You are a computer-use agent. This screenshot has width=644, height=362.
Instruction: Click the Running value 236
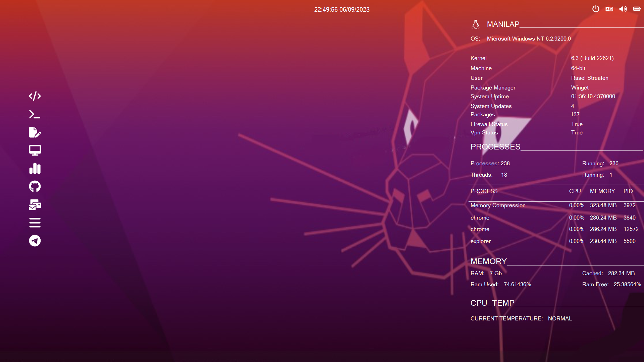[614, 164]
